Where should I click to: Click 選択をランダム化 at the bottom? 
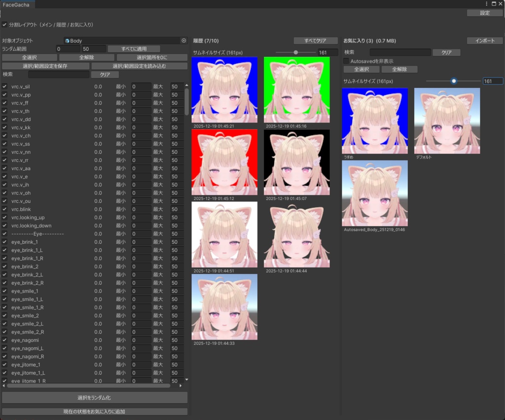(95, 397)
